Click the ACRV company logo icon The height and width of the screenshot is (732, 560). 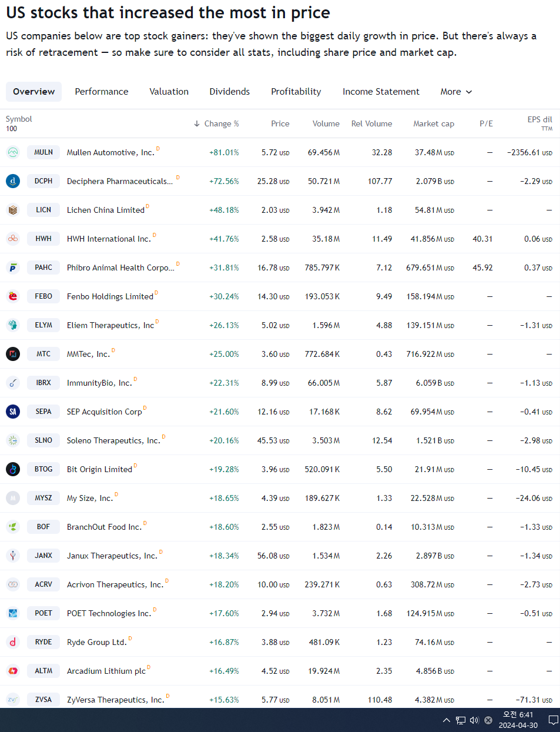pyautogui.click(x=13, y=584)
